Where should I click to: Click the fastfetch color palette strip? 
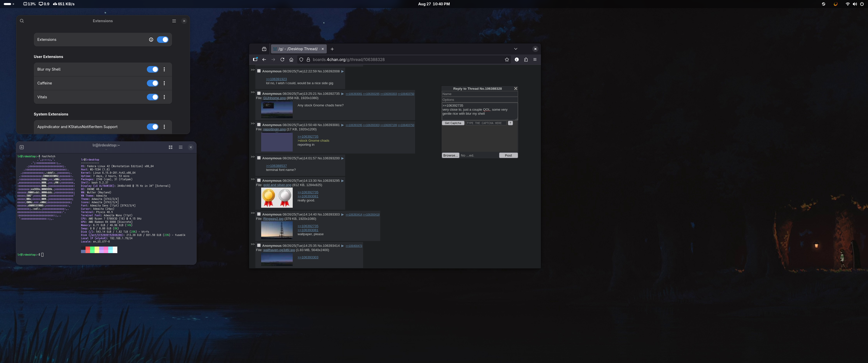tap(99, 250)
